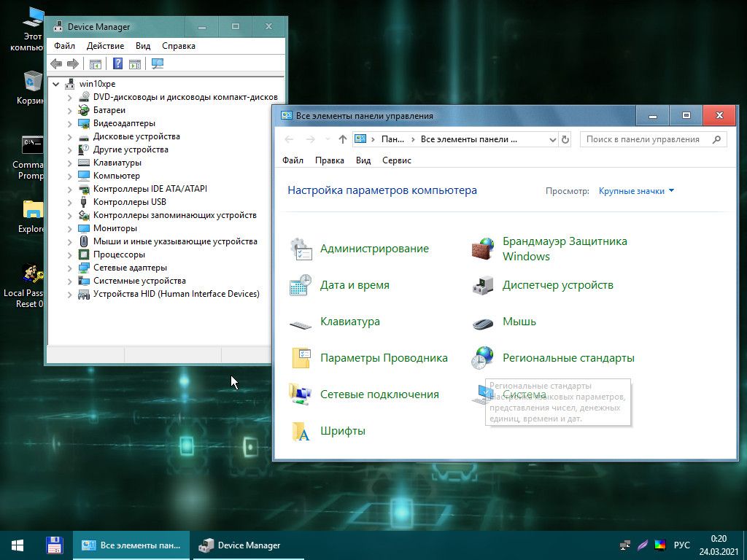
Task: Open Сервис menu in Control Panel
Action: click(397, 160)
